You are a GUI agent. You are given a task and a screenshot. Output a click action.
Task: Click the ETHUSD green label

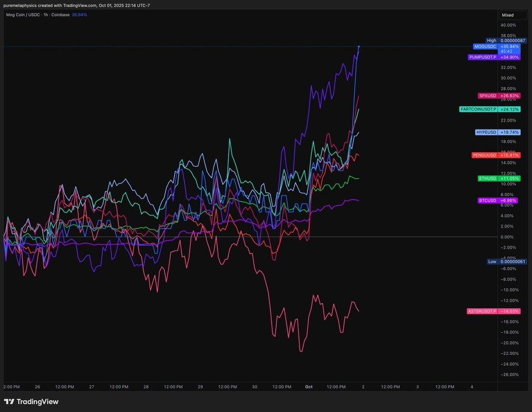pyautogui.click(x=487, y=178)
